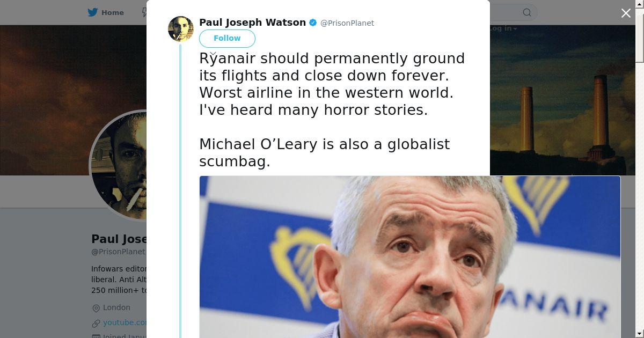This screenshot has width=644, height=338.
Task: Open the Moments lightning bolt icon
Action: pos(144,12)
